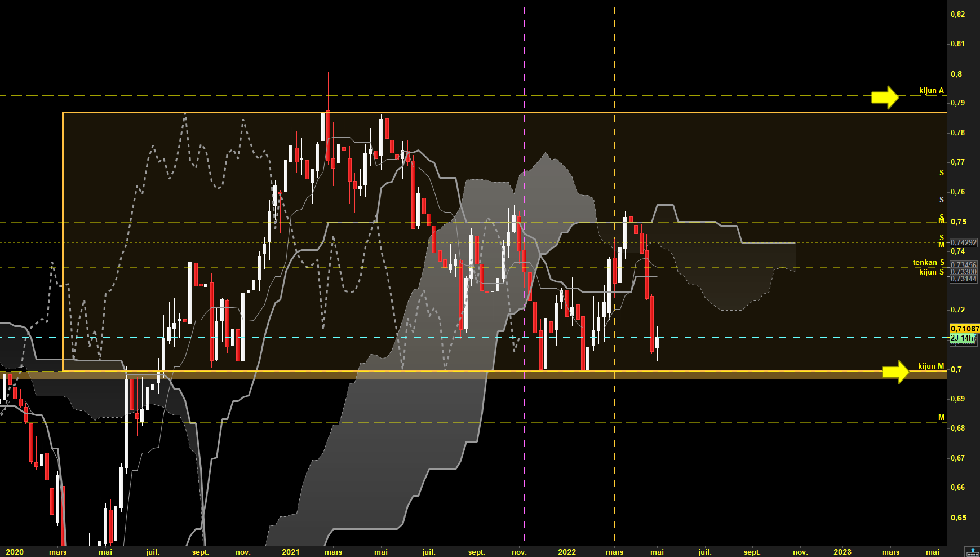Click the 0,7 price scale value
This screenshot has width=980, height=557.
[x=956, y=369]
